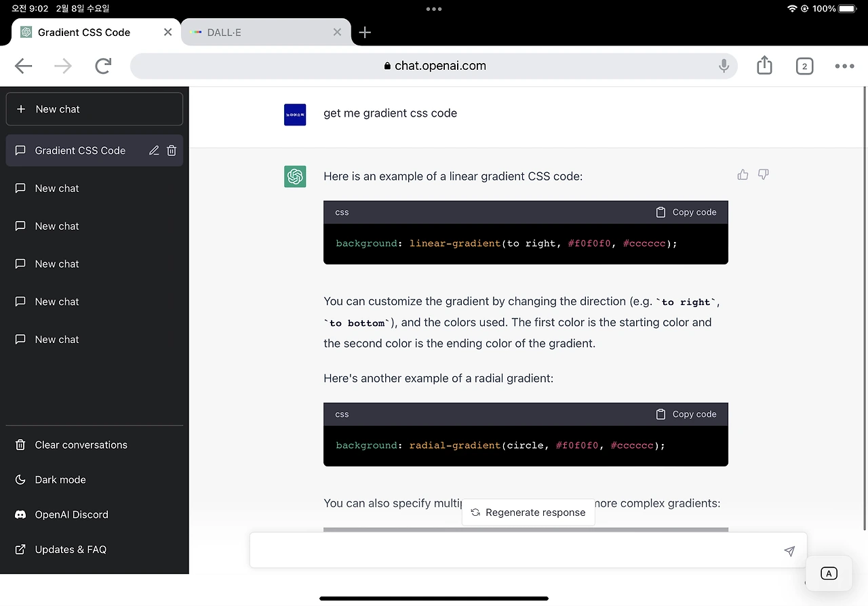Open a new browser tab with plus
The width and height of the screenshot is (868, 606).
pyautogui.click(x=365, y=33)
